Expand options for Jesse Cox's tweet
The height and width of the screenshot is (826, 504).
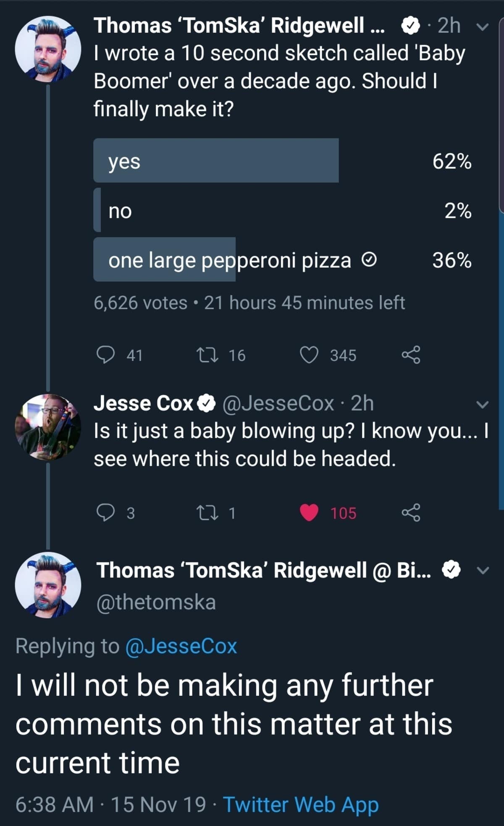pyautogui.click(x=483, y=405)
